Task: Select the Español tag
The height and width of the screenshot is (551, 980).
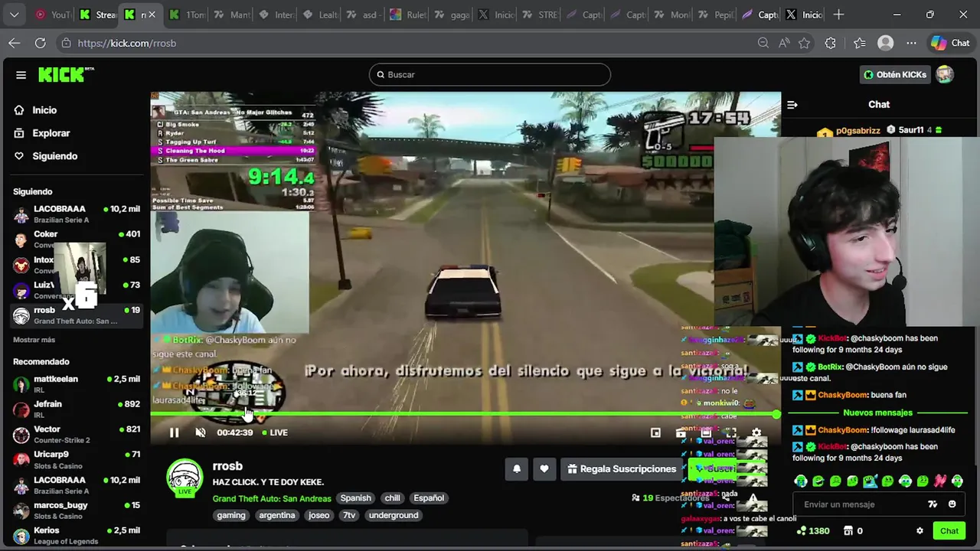Action: tap(429, 498)
